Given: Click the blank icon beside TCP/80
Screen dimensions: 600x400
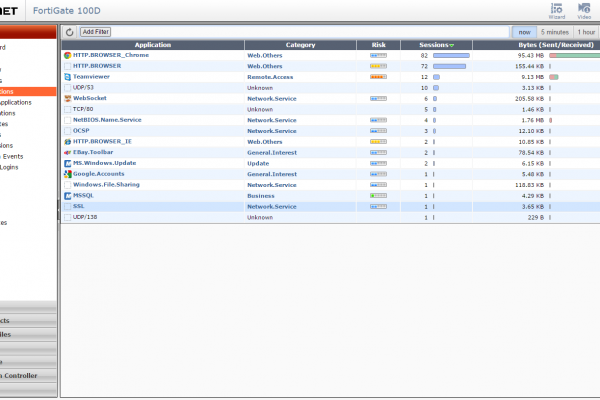Looking at the screenshot, I should pos(68,109).
